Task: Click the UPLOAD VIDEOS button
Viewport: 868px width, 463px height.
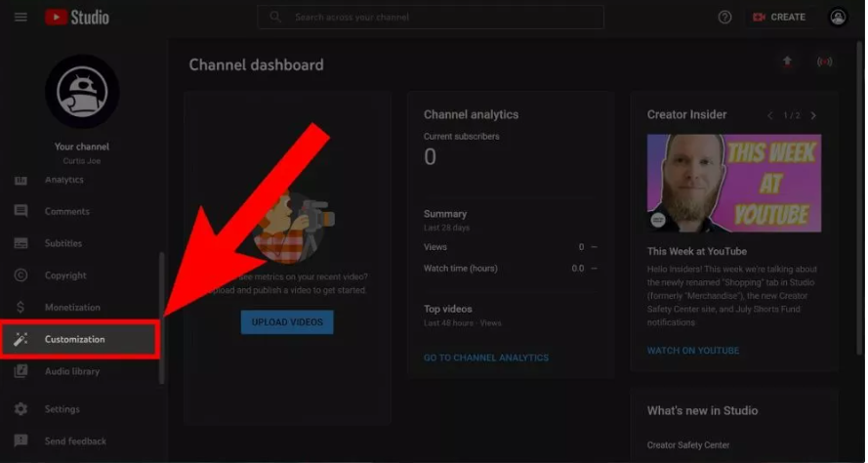Action: point(287,322)
